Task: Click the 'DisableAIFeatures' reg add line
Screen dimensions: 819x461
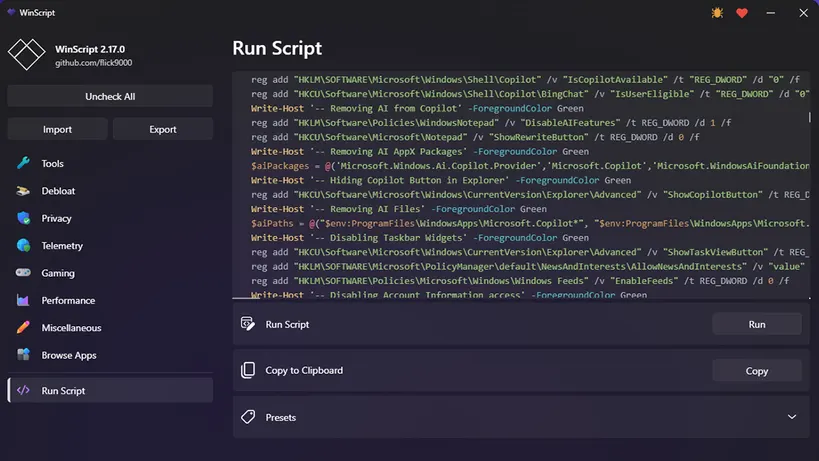Action: pos(490,123)
